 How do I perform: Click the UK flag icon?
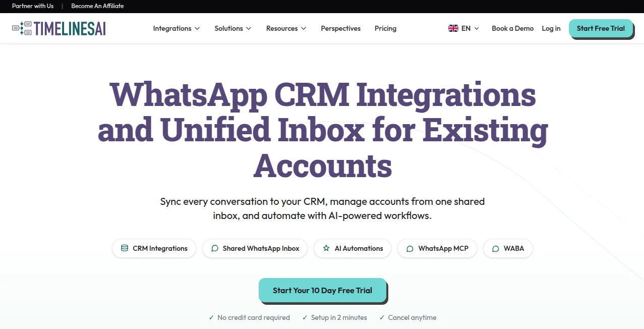pyautogui.click(x=453, y=28)
